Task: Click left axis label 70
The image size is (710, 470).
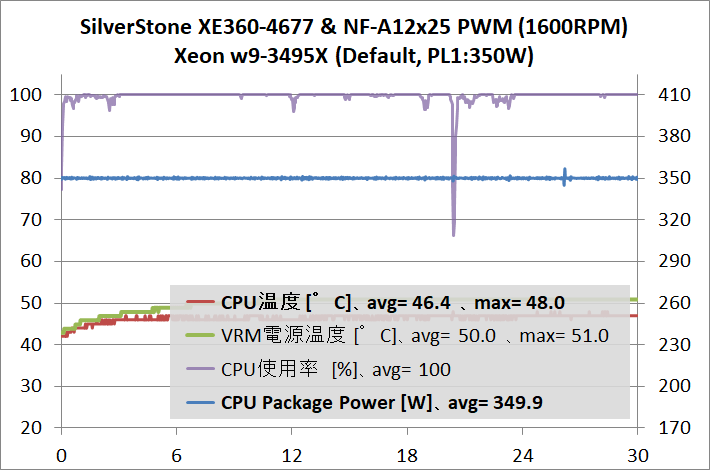Action: pyautogui.click(x=31, y=220)
